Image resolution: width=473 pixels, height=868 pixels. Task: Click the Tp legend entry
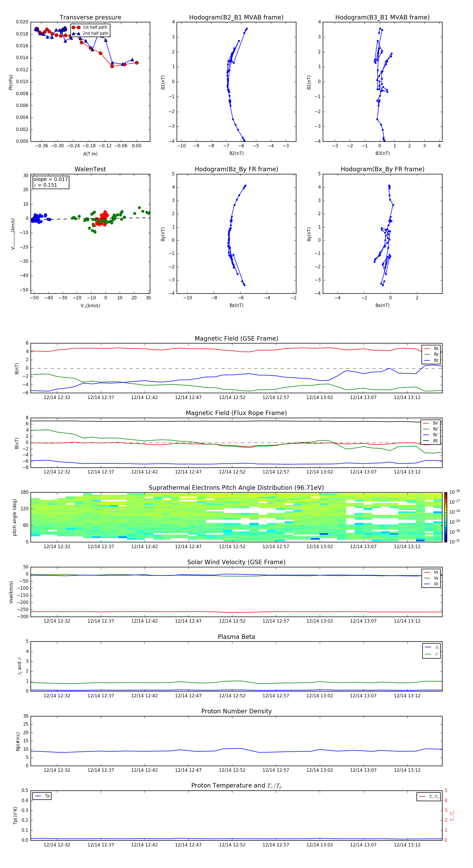coord(42,796)
